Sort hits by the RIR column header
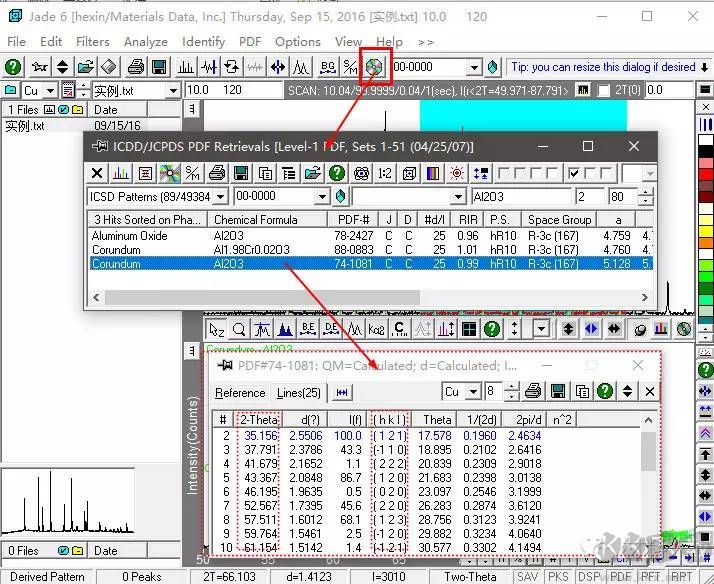Viewport: 714px width, 584px height. [468, 220]
